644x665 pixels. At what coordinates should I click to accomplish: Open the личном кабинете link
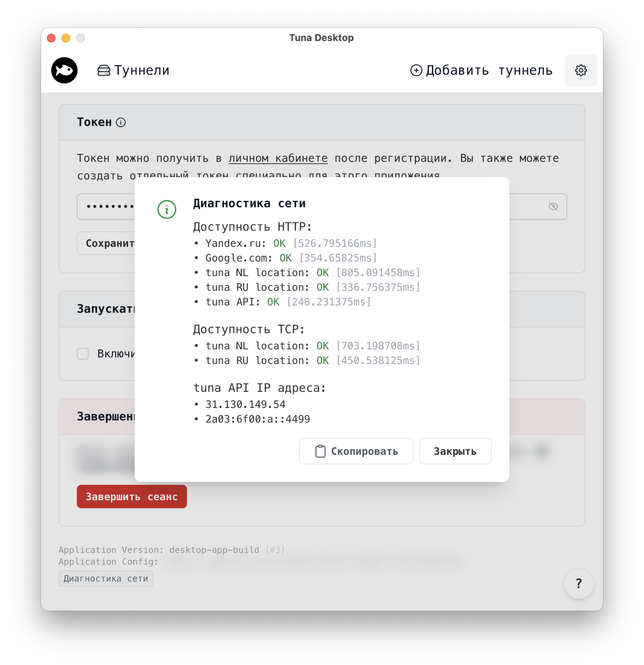(278, 158)
